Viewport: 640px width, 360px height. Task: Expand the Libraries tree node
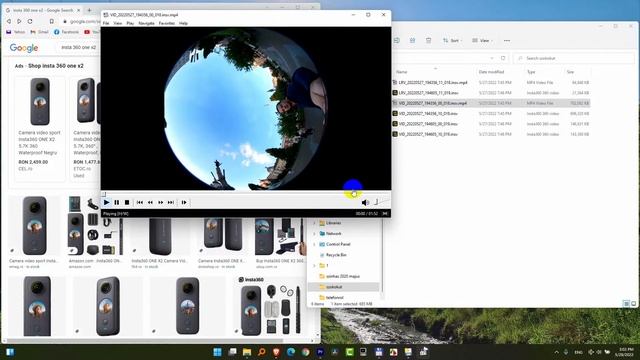[314, 223]
